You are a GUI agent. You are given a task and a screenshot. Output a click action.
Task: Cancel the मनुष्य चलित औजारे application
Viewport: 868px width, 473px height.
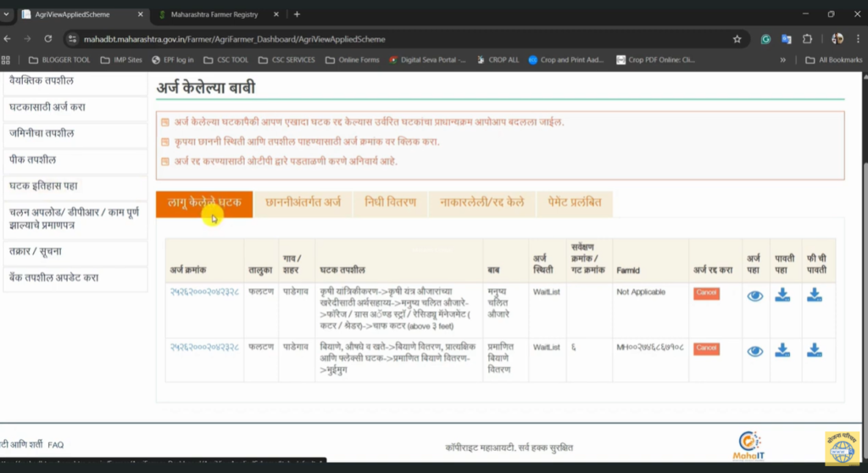[x=706, y=293]
